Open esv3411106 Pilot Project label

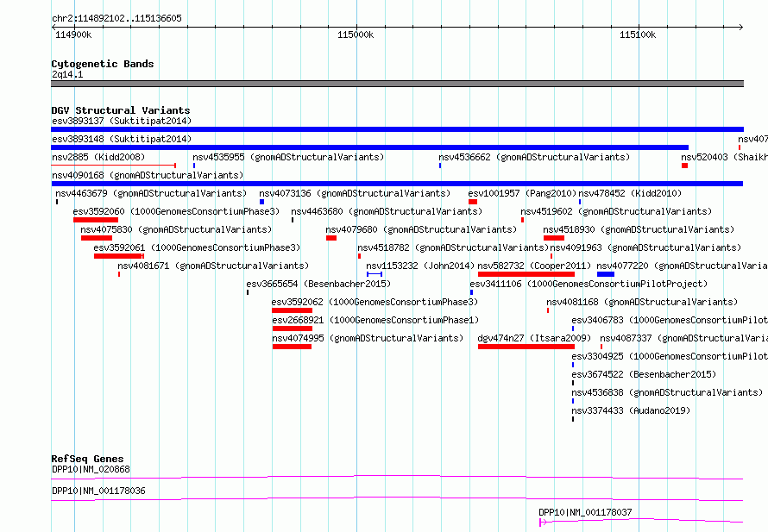(589, 284)
